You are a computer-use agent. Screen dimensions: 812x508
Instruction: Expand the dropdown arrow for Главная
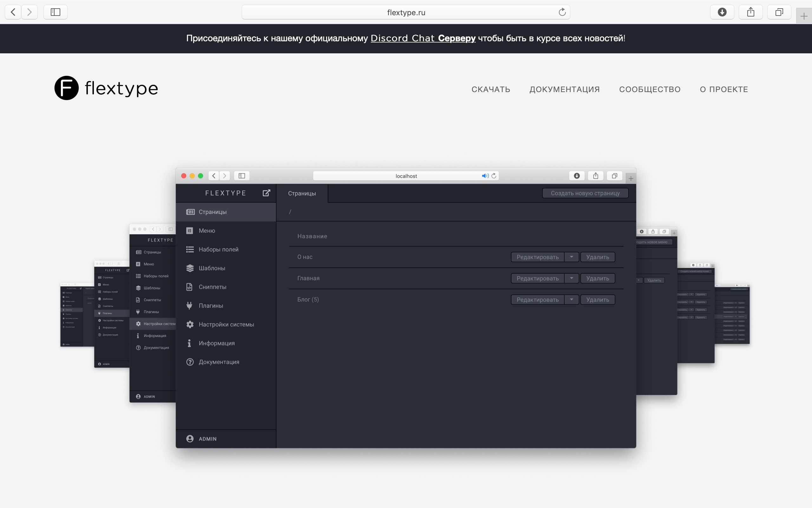coord(572,278)
